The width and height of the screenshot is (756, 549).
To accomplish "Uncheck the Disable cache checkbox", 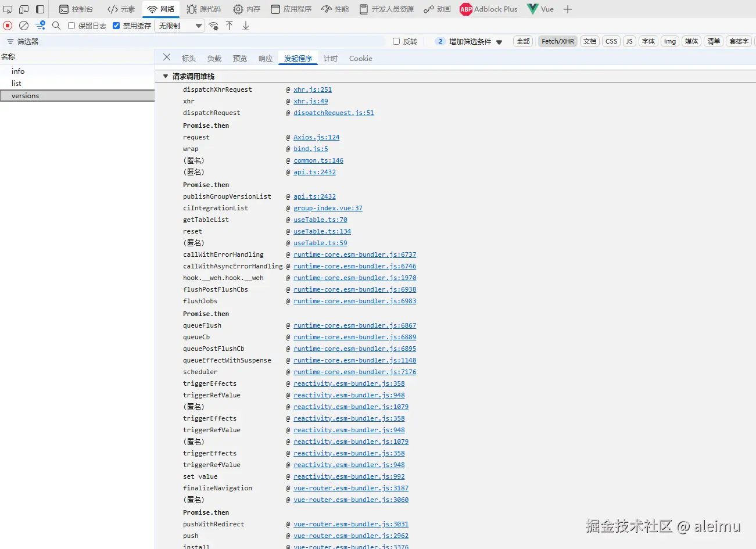I will coord(116,26).
